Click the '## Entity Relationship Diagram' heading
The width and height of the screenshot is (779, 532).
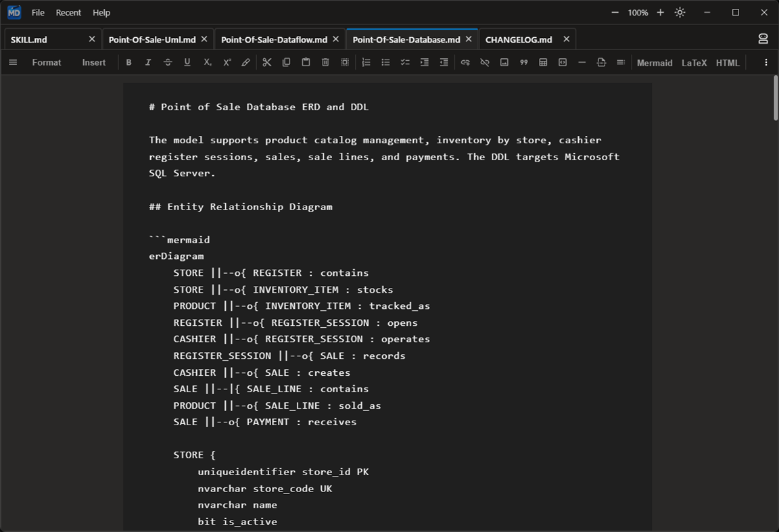tap(241, 207)
